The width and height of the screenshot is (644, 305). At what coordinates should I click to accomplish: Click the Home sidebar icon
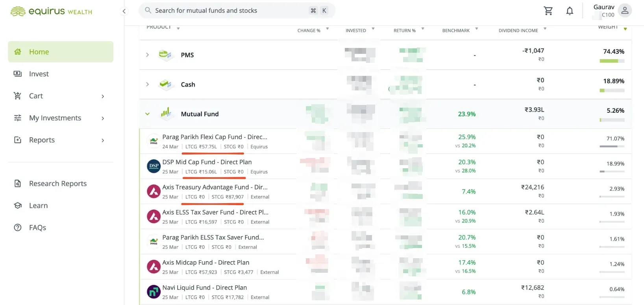coord(18,51)
